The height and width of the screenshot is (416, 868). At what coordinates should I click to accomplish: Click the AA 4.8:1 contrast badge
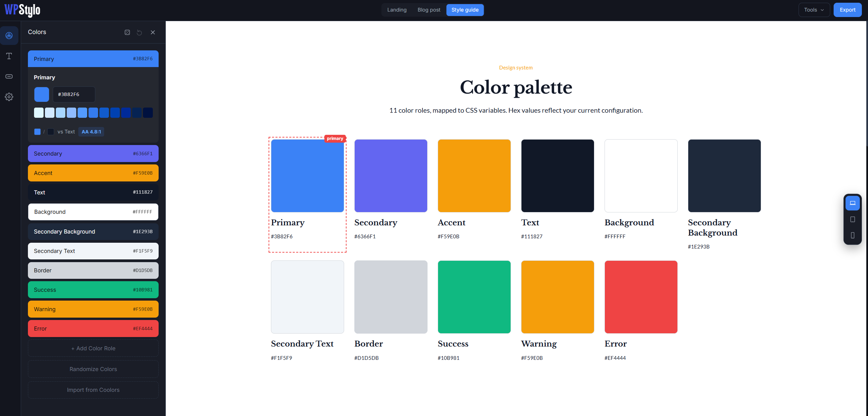tap(91, 132)
